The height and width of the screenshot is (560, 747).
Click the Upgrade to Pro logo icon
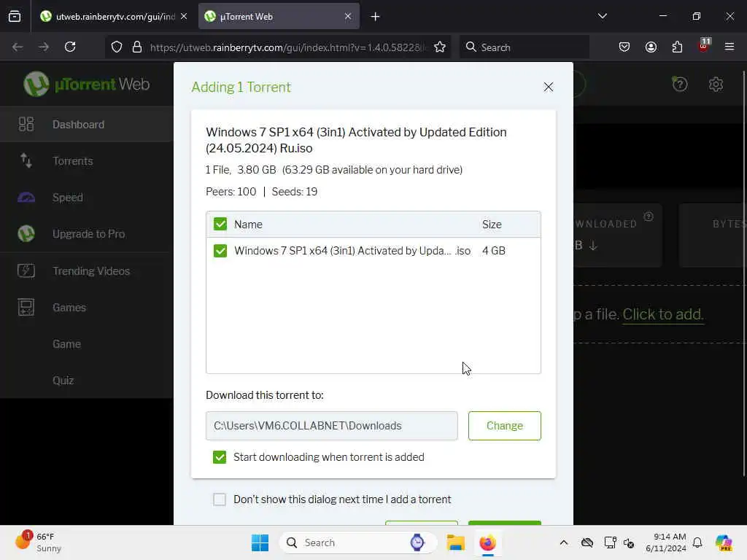(x=26, y=234)
